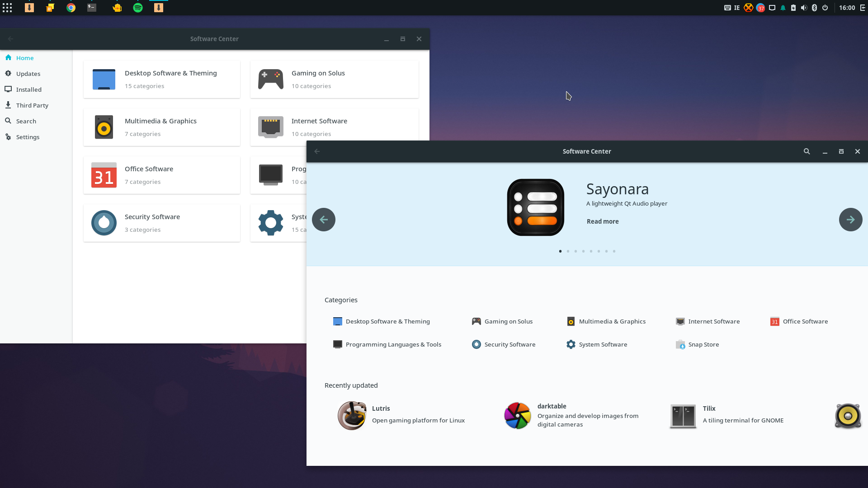Open Security Software category in front window
This screenshot has height=488, width=868.
pyautogui.click(x=503, y=344)
